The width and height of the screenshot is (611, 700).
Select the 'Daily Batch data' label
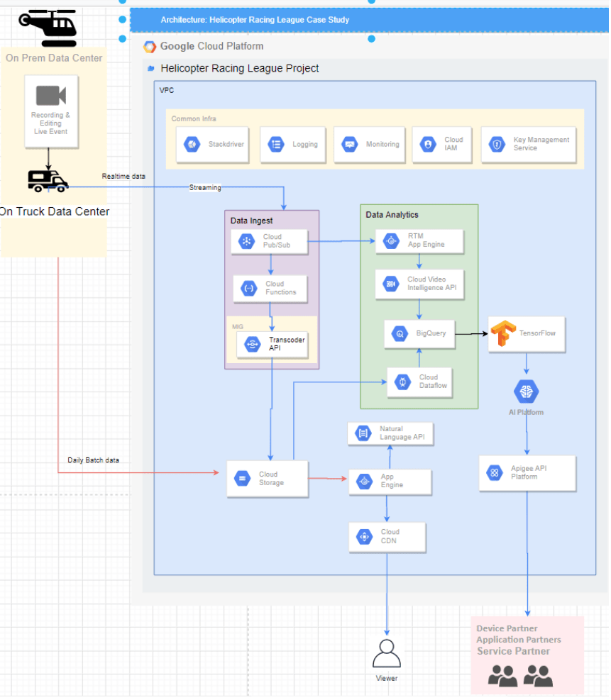(x=94, y=460)
